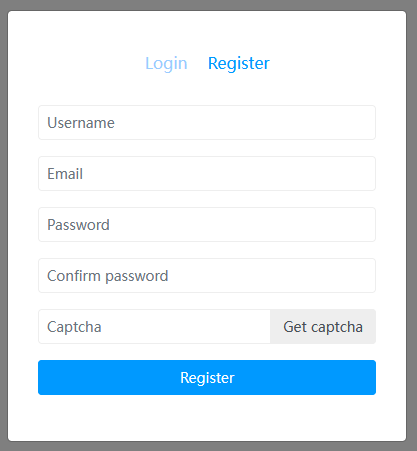This screenshot has height=451, width=417.
Task: Click the Get captcha button
Action: coord(323,327)
